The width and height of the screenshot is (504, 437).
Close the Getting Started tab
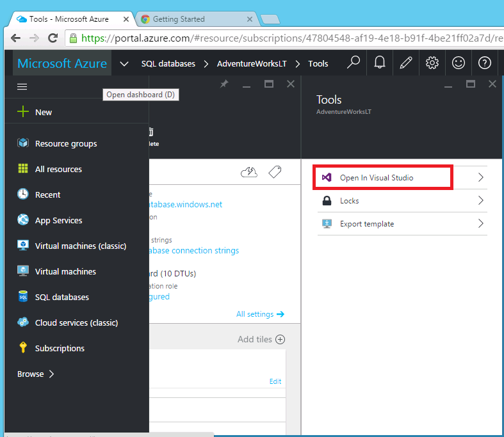[x=249, y=19]
